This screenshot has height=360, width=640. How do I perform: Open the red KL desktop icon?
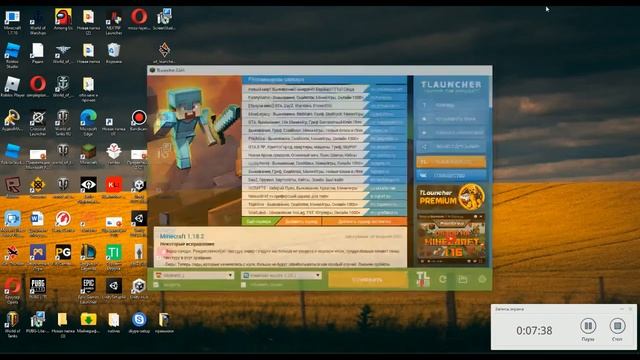[113, 187]
